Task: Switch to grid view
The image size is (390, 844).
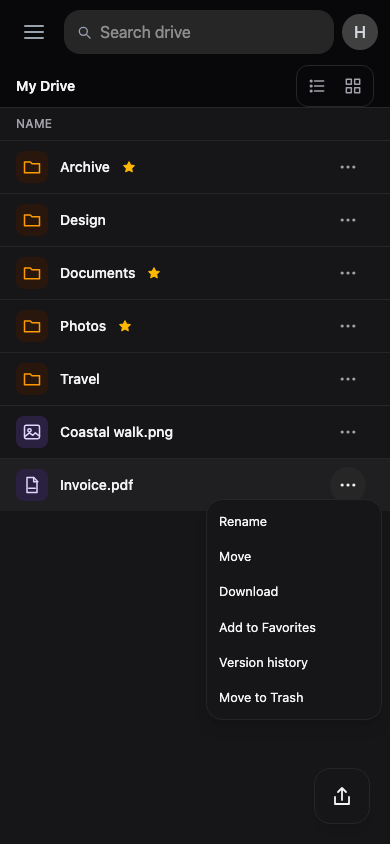Action: [353, 86]
